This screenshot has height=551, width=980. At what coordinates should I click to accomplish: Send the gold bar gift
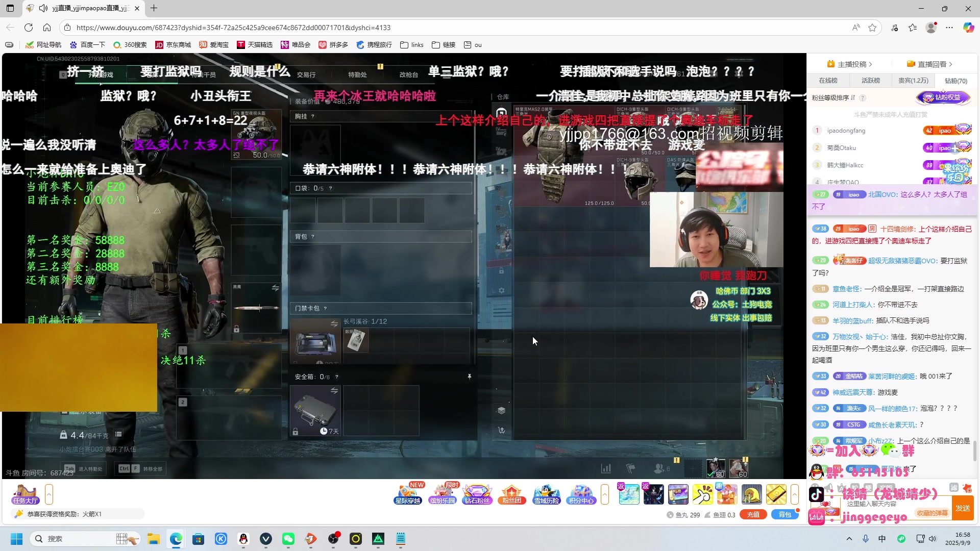[x=776, y=494]
